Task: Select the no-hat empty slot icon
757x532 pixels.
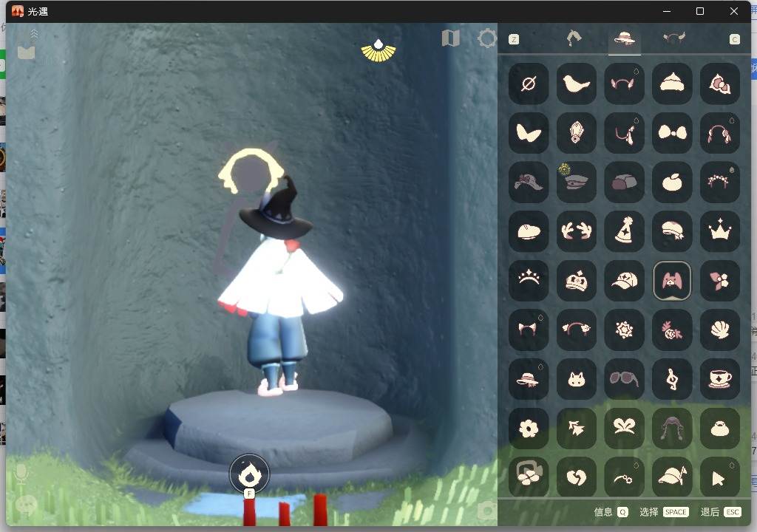Action: [x=529, y=84]
